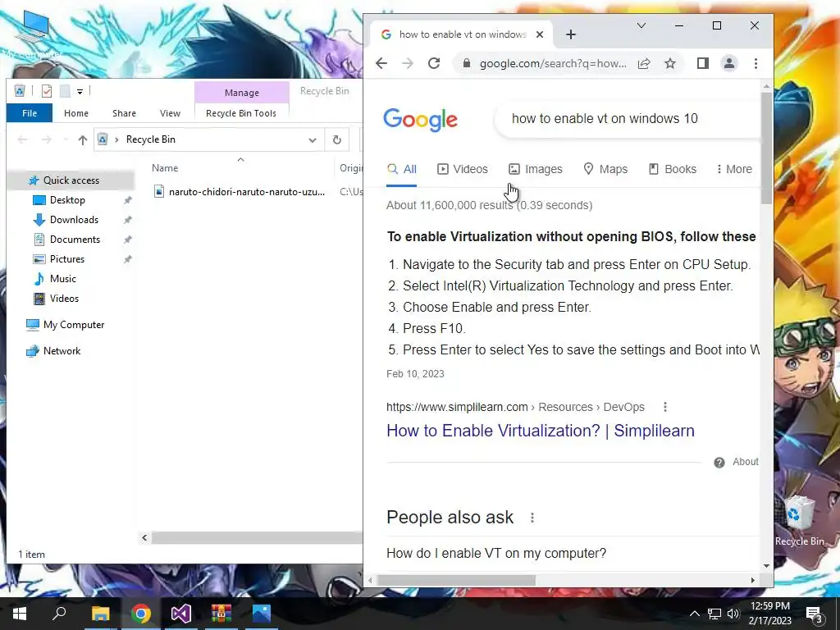Open Documents in navigation pane
Image resolution: width=840 pixels, height=630 pixels.
tap(75, 240)
